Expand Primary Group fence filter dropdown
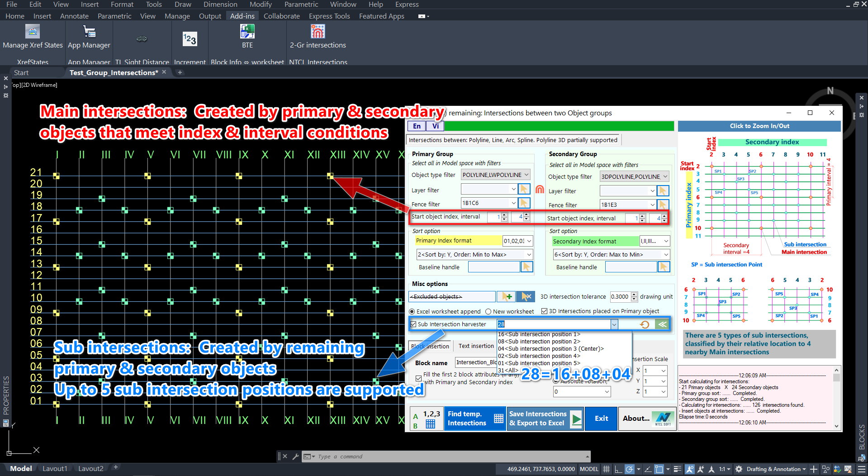Image resolution: width=868 pixels, height=476 pixels. pyautogui.click(x=513, y=203)
